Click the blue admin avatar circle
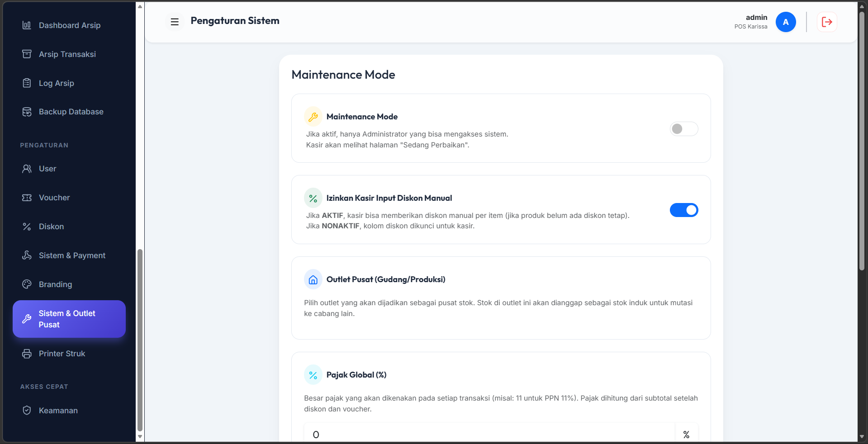Screen dimensions: 868x444 (786, 22)
